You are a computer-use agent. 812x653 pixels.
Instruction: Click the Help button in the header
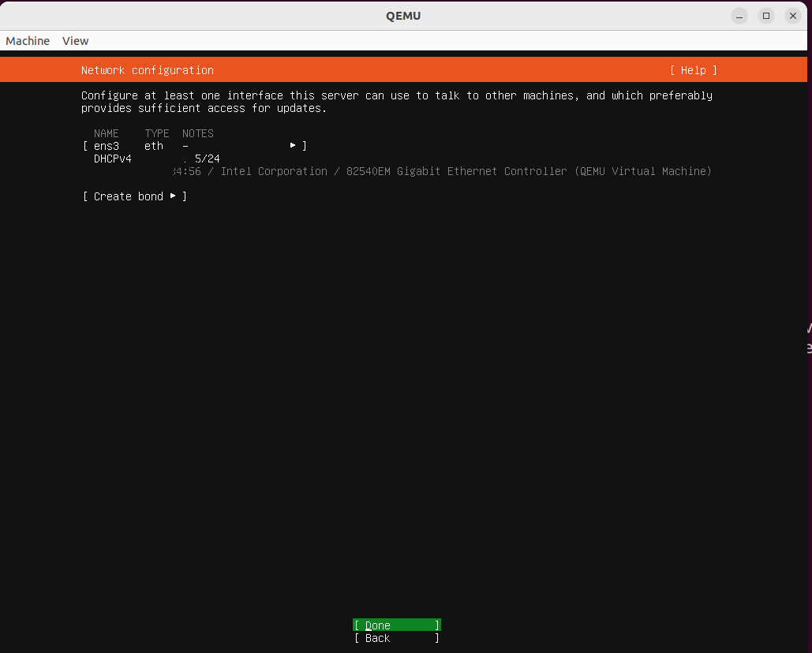[693, 70]
